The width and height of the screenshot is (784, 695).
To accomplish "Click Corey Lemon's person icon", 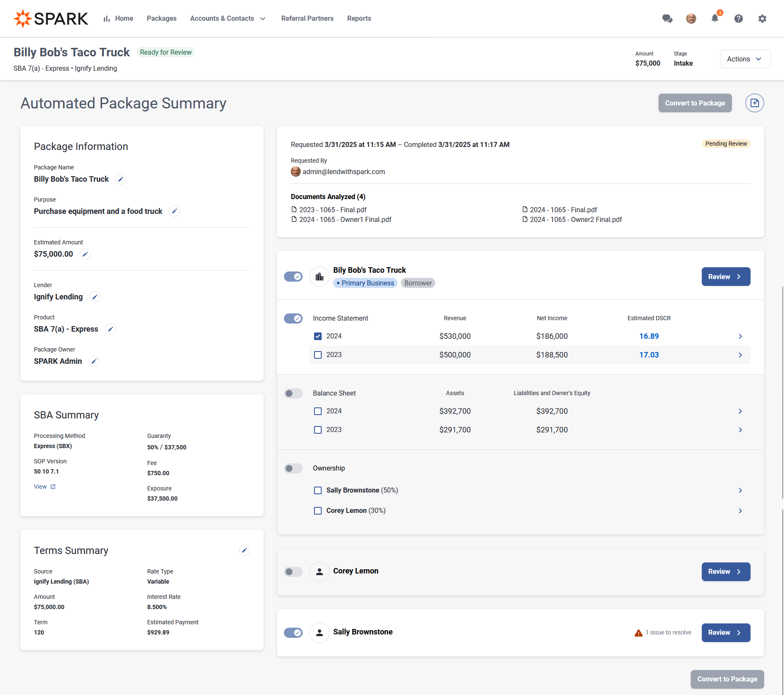I will point(320,572).
